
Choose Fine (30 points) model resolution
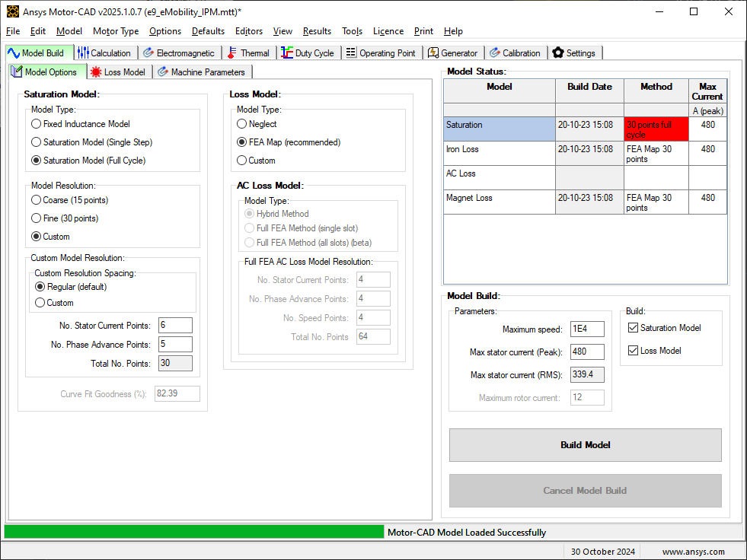click(x=37, y=218)
